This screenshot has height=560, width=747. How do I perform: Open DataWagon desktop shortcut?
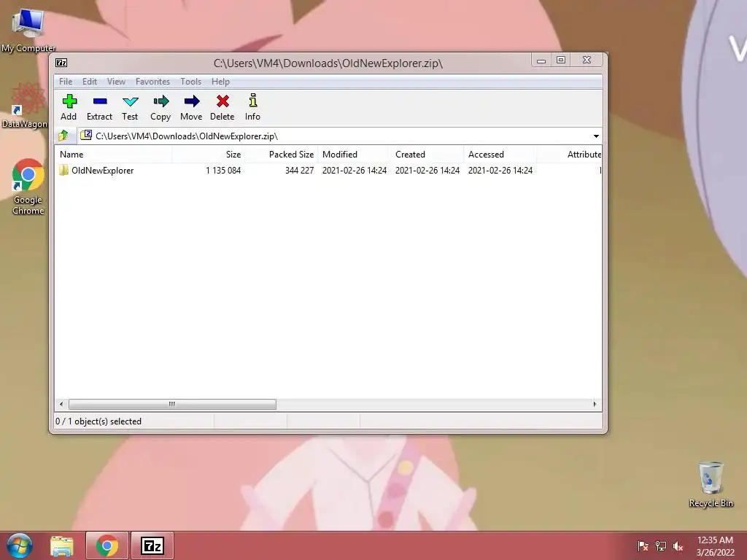click(x=25, y=105)
